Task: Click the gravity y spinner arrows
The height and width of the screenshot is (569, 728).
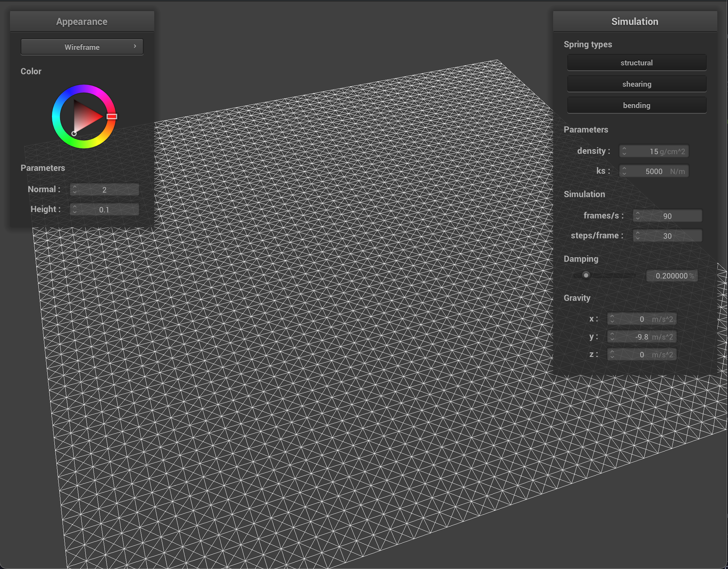Action: (x=612, y=337)
